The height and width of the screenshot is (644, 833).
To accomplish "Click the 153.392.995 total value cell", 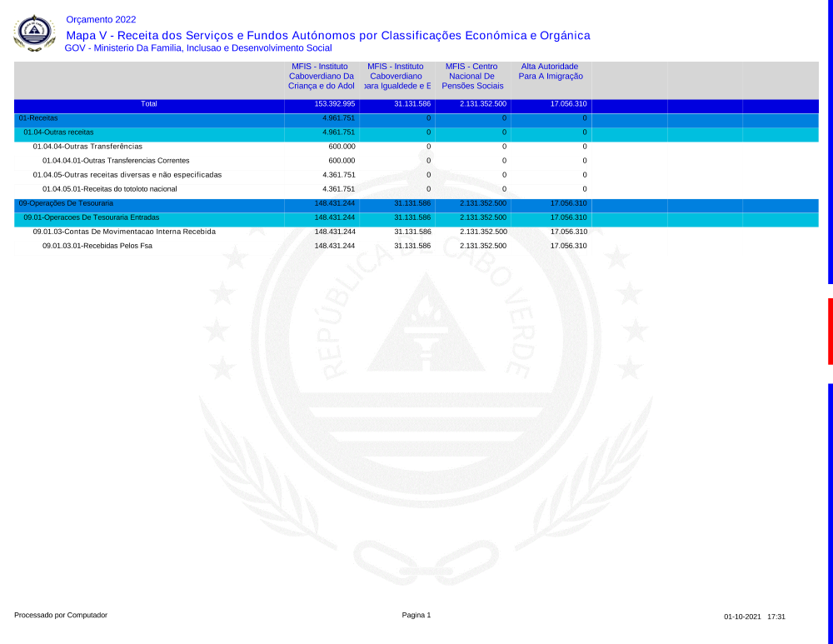I will (334, 104).
